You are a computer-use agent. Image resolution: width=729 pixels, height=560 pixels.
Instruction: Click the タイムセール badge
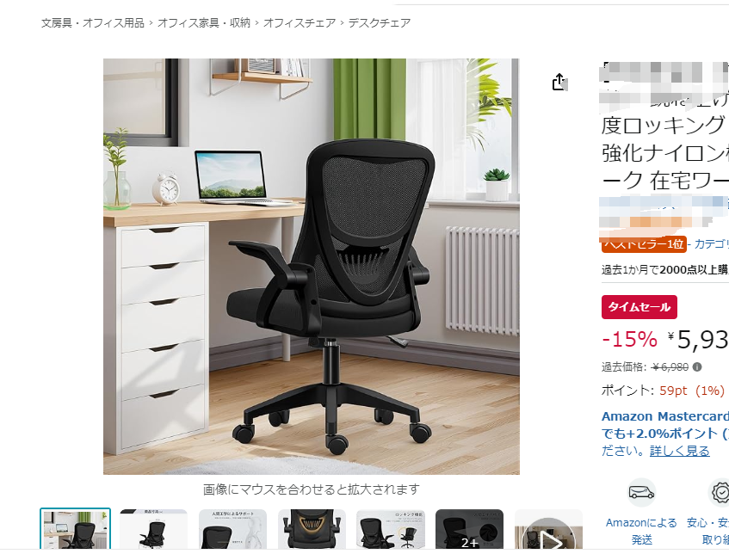tap(639, 307)
